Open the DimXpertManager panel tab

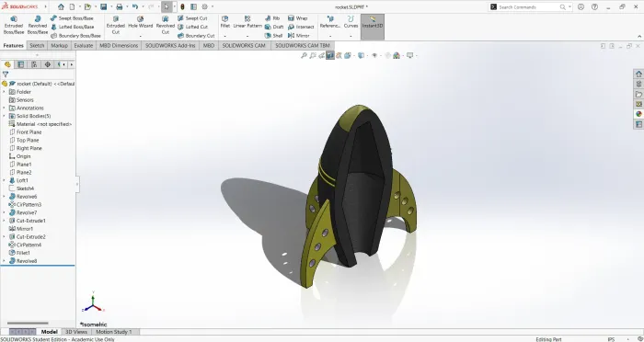coord(48,64)
